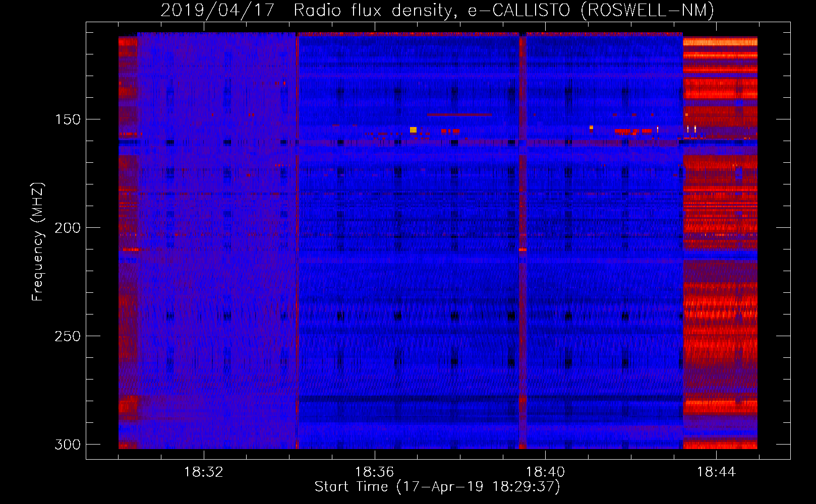Screen dimensions: 816x504
Task: Click the 'Frequency (MHZ)' axis label
Action: 38,242
